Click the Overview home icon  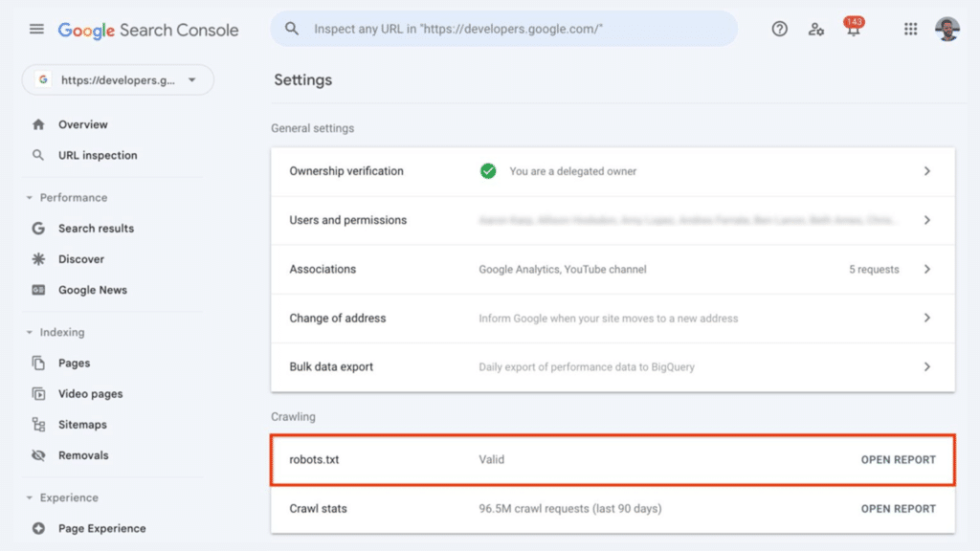pyautogui.click(x=38, y=124)
